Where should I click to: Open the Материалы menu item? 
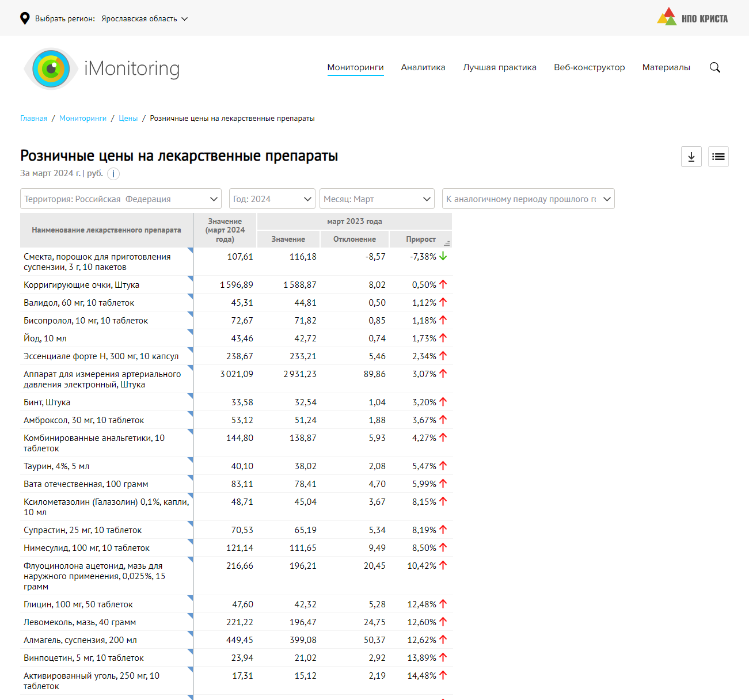[x=666, y=67]
